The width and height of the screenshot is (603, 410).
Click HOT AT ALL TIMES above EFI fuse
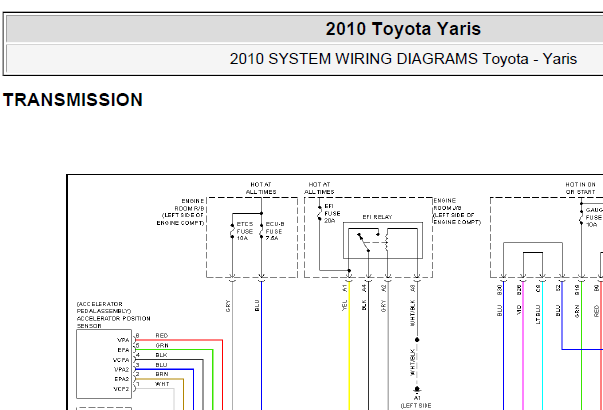(x=320, y=188)
